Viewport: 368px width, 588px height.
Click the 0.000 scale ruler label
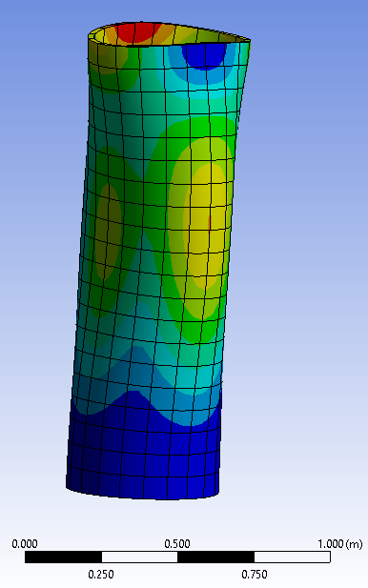25,544
